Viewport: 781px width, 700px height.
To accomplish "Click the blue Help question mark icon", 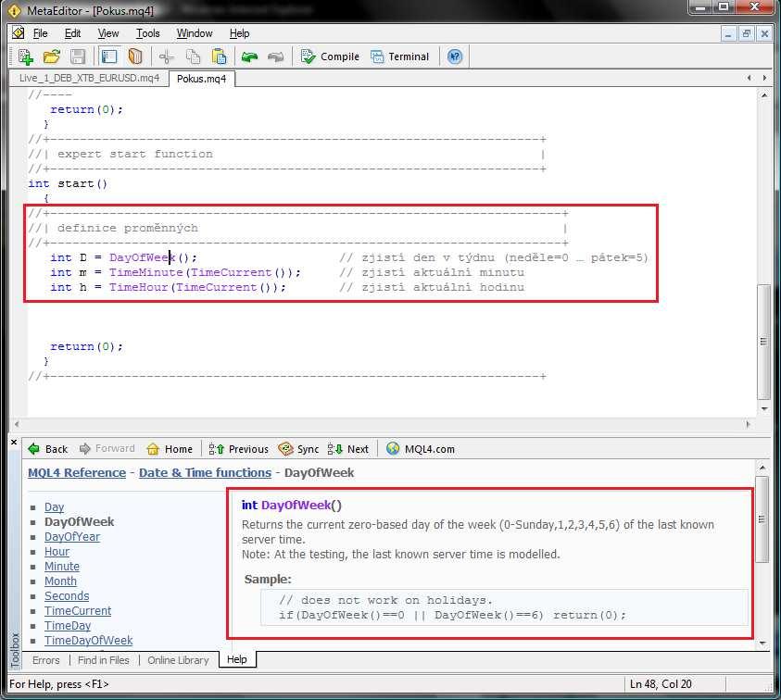I will click(x=455, y=56).
